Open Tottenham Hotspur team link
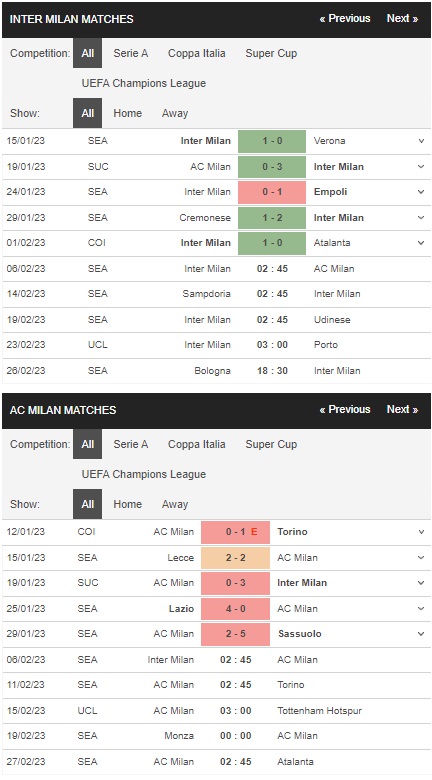 tap(320, 710)
